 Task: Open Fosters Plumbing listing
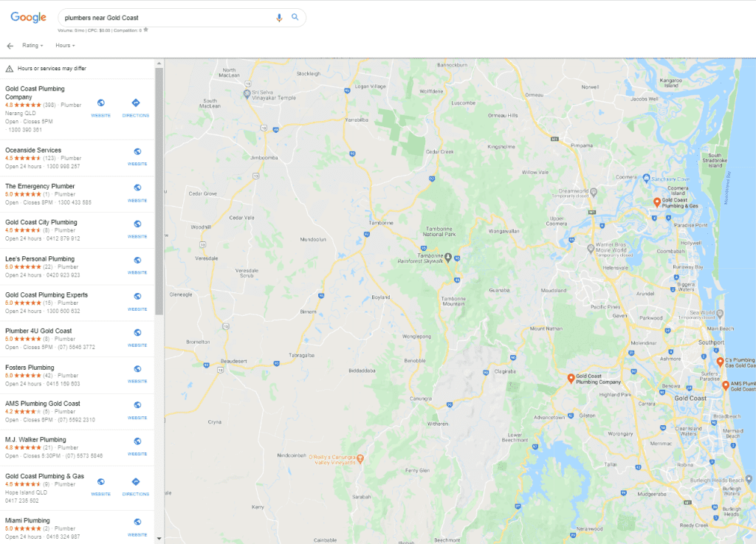coord(30,367)
